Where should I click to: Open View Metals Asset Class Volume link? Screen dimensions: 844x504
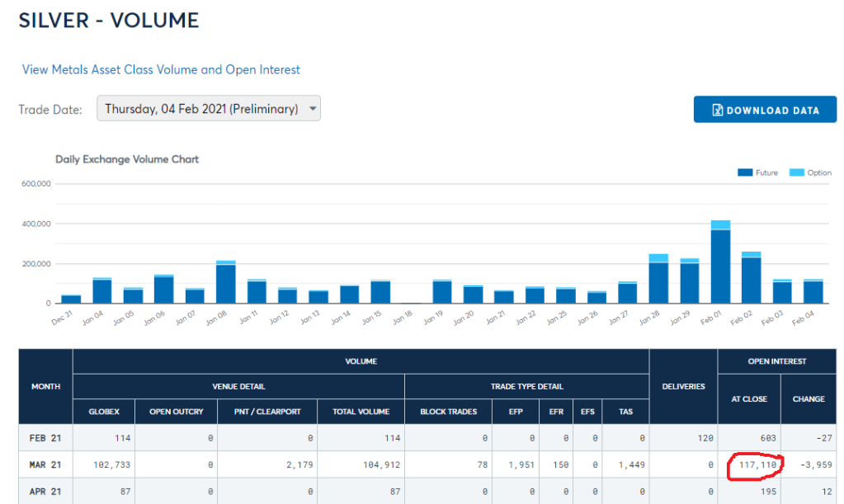point(161,70)
